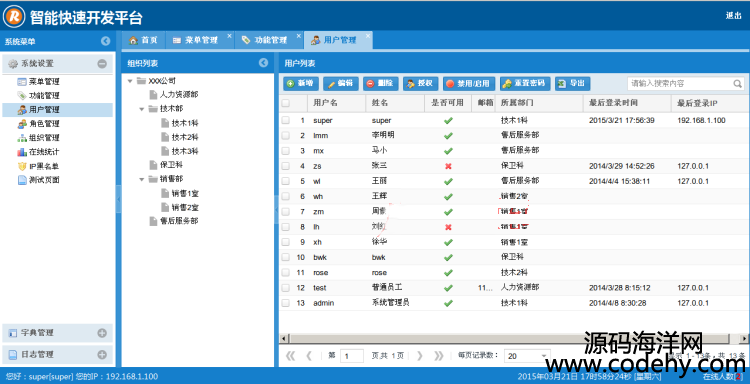Collapse the 组织列表 panel arrow
The width and height of the screenshot is (750, 384).
click(x=263, y=63)
